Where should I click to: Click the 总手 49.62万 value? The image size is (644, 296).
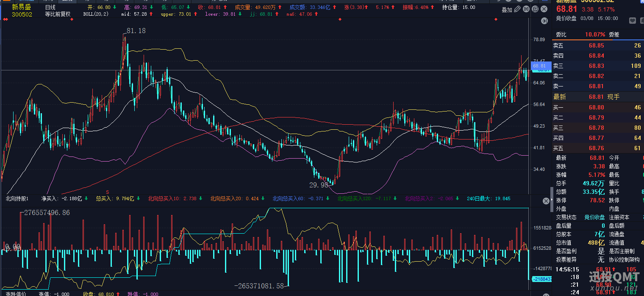coord(594,183)
